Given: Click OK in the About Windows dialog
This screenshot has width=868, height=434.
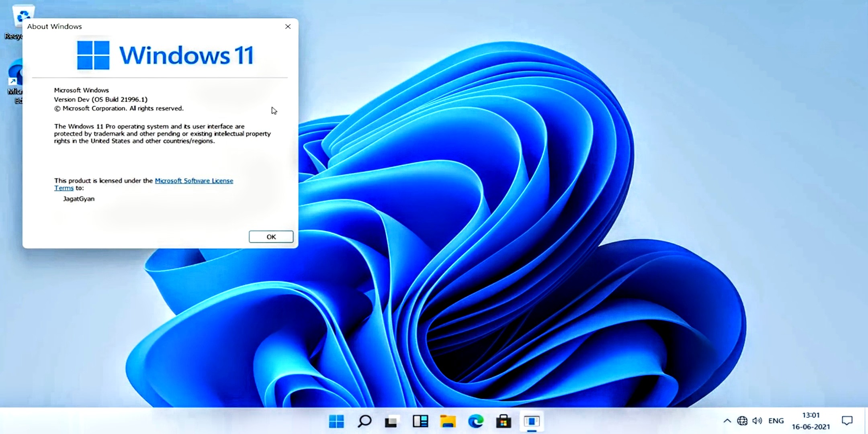Looking at the screenshot, I should pyautogui.click(x=271, y=237).
